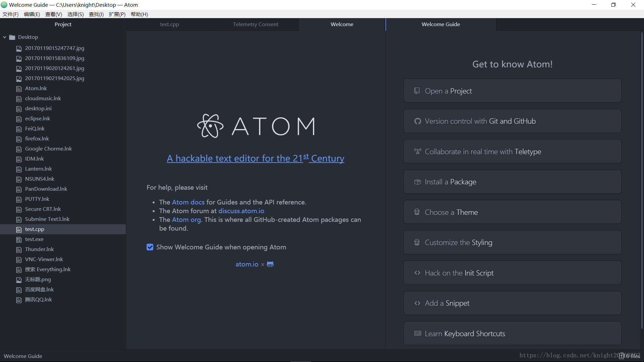Expand Collaborate in real time with Teletype
644x362 pixels.
point(512,152)
